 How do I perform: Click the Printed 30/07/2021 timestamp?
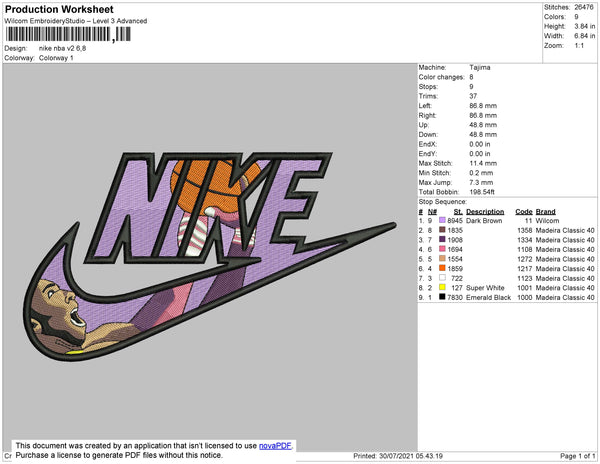(x=398, y=456)
